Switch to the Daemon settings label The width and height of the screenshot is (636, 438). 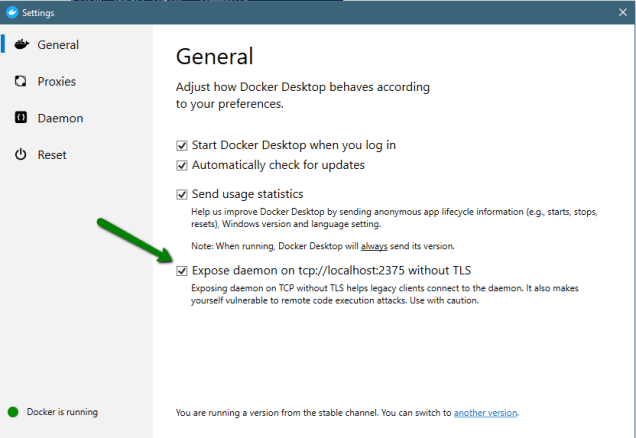tap(60, 118)
